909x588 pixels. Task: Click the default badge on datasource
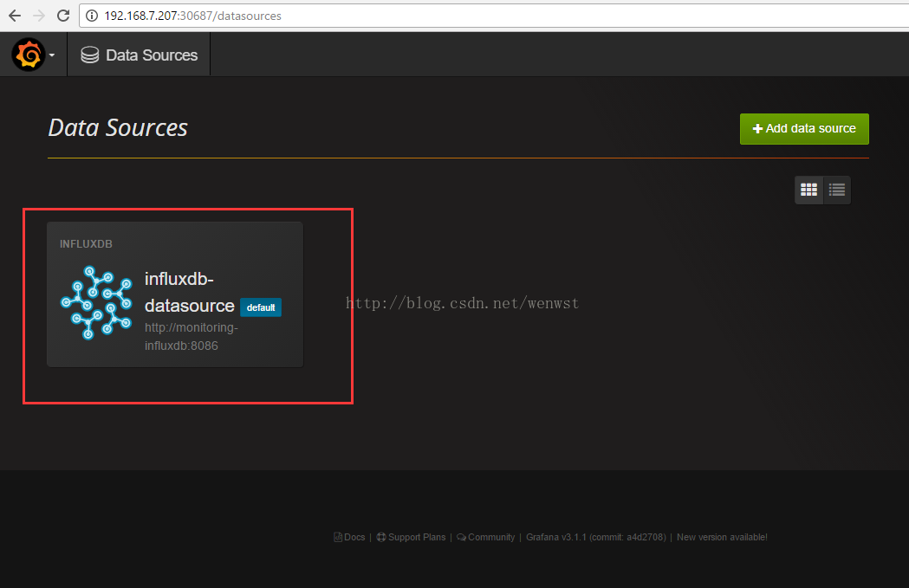(261, 307)
